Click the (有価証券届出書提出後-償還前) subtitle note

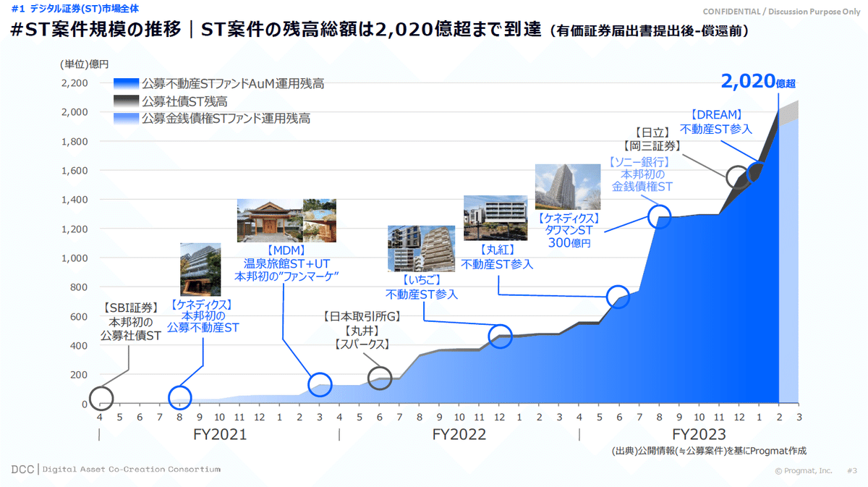tap(649, 32)
